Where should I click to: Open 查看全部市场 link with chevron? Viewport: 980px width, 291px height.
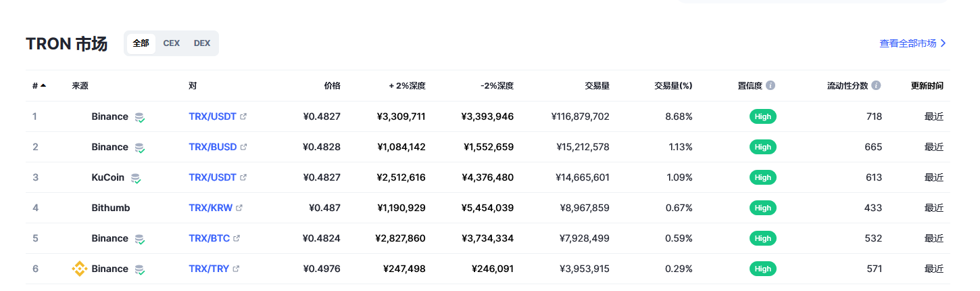coord(912,43)
